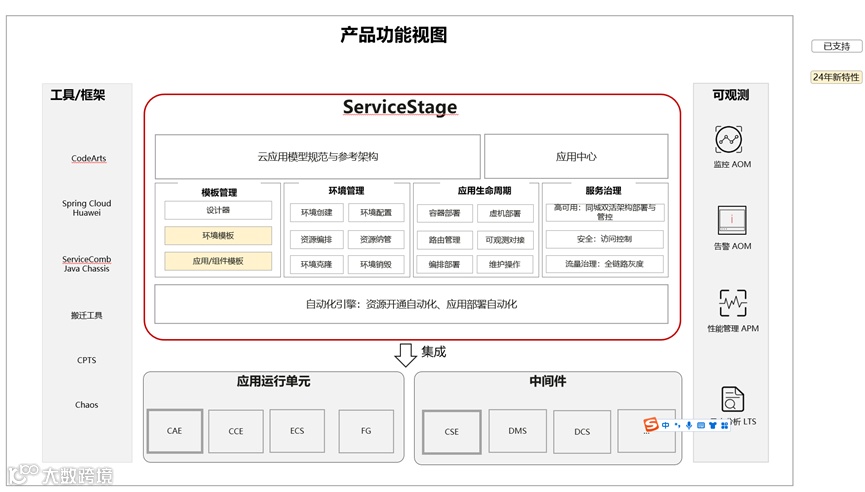Click the Sogou input method S logo
Screen dimensions: 865x492
tap(651, 424)
